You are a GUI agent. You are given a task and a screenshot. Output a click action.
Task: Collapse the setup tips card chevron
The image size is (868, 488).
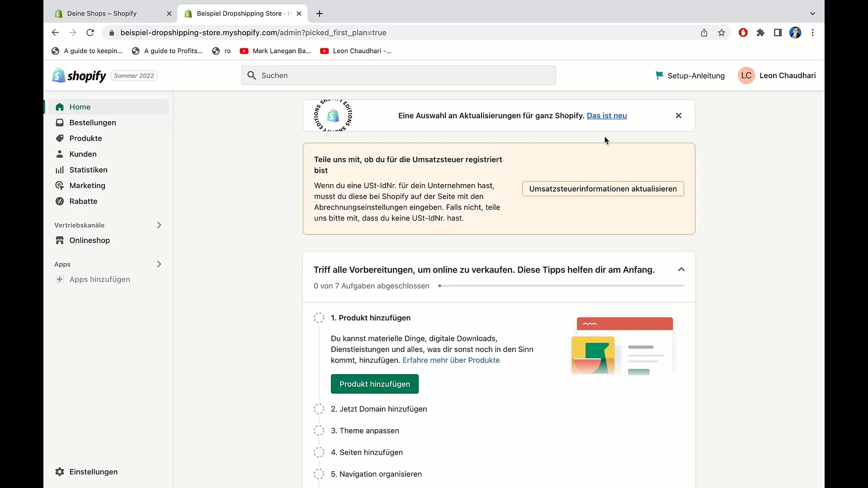point(681,269)
